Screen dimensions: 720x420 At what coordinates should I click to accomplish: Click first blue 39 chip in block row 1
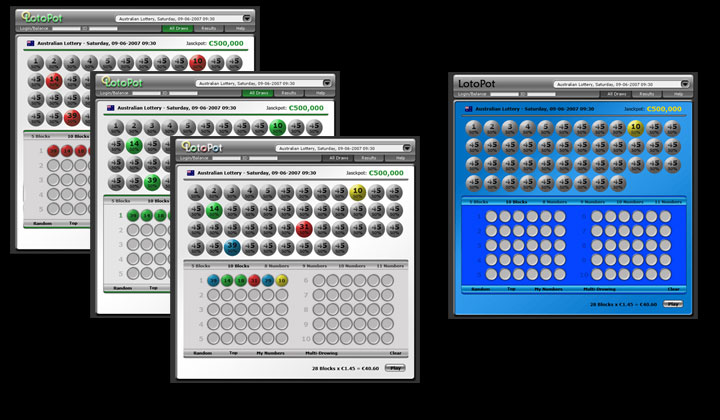click(213, 280)
